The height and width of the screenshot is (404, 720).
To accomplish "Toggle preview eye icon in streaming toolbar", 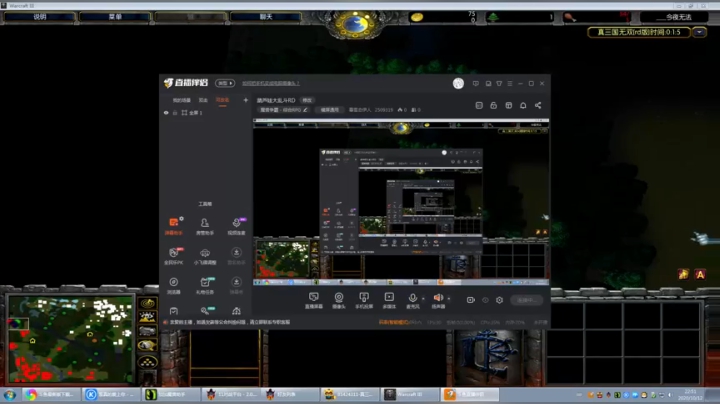I will [x=485, y=300].
